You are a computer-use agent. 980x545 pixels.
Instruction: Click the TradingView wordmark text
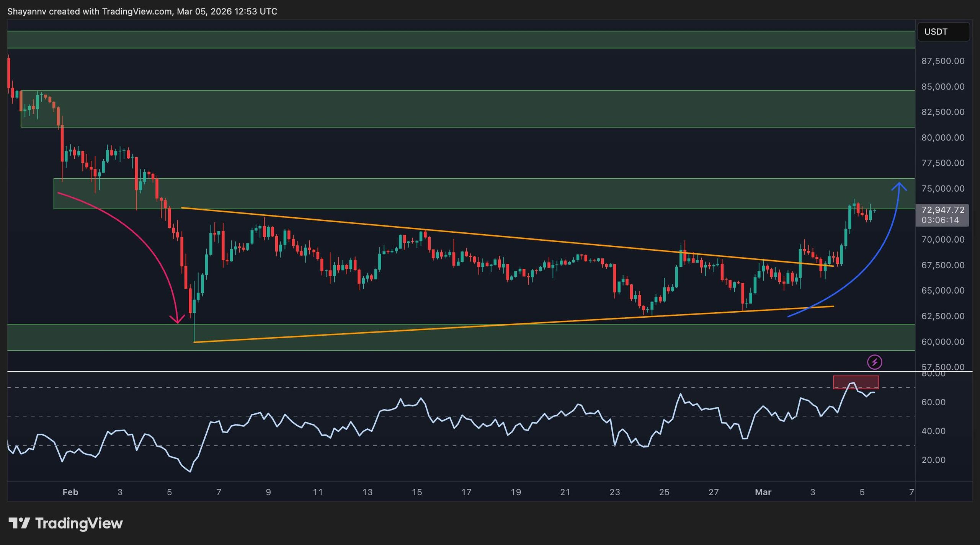click(79, 523)
